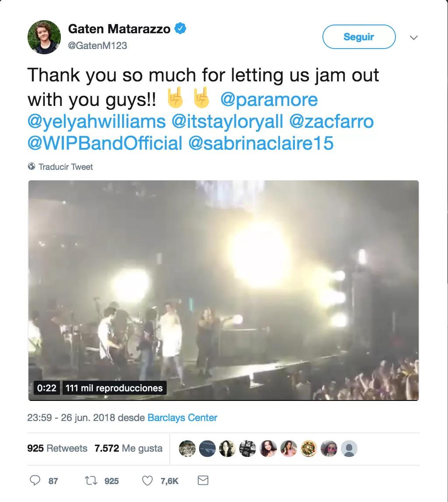Click the blue verified badge icon
This screenshot has width=448, height=502.
click(x=180, y=29)
